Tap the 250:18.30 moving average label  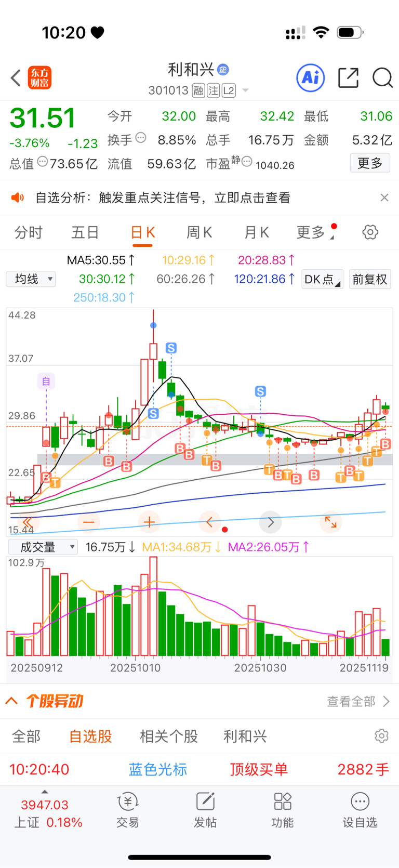pyautogui.click(x=104, y=297)
